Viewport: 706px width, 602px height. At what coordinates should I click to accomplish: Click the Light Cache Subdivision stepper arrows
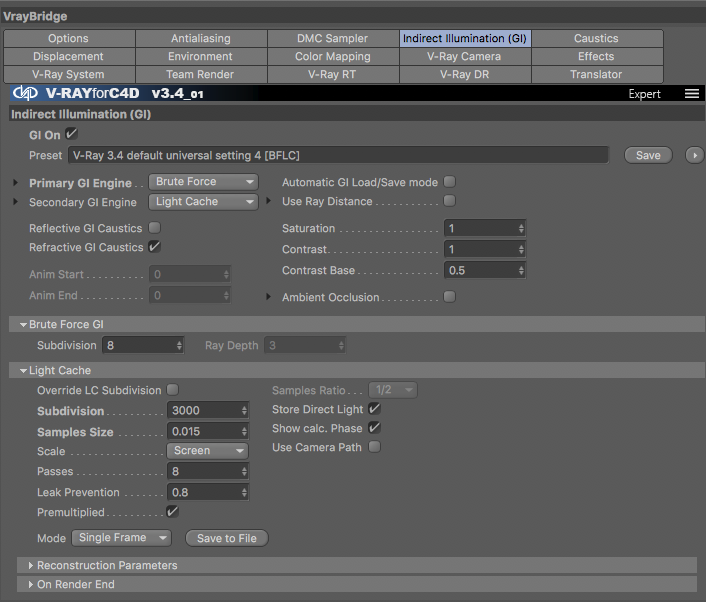[x=244, y=410]
